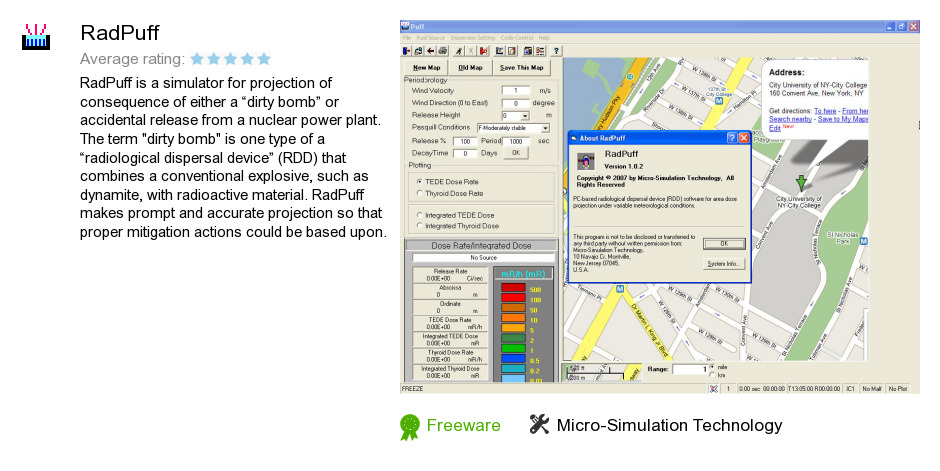Click the Range input field
The height and width of the screenshot is (471, 940).
pos(690,369)
